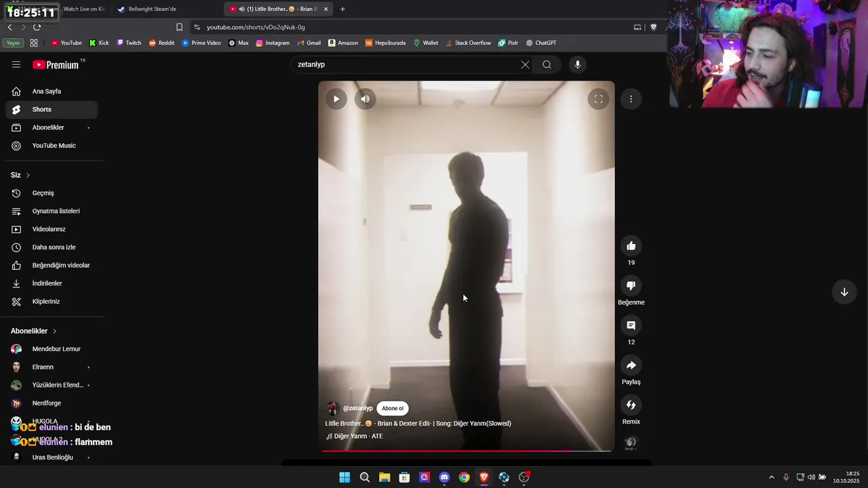
Task: Open the comments with 12 replies
Action: coord(631,325)
